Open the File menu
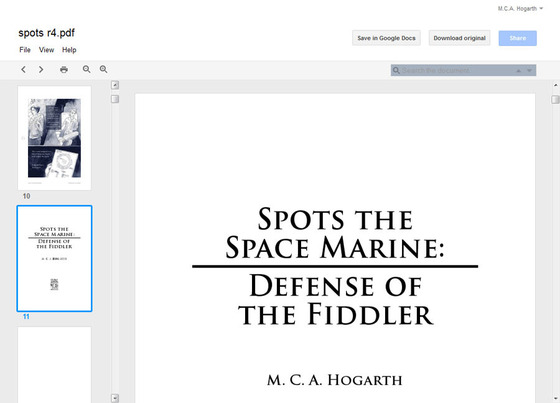This screenshot has width=560, height=403. click(25, 50)
